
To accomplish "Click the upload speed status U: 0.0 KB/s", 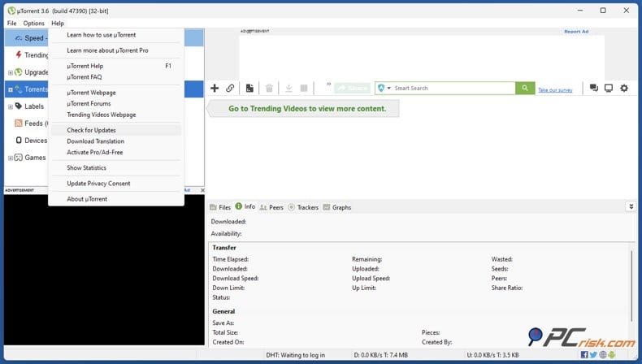I will (492, 355).
